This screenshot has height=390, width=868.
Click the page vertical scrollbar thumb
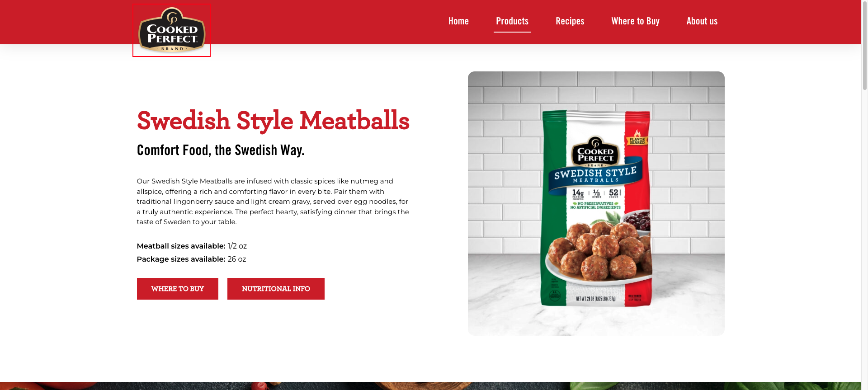(865, 45)
